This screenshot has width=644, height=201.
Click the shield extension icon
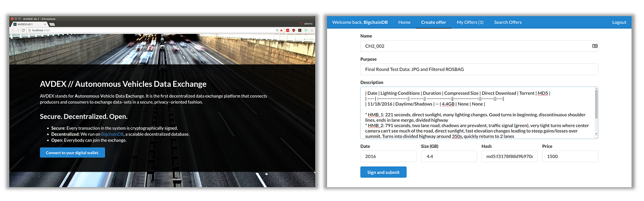(x=293, y=30)
